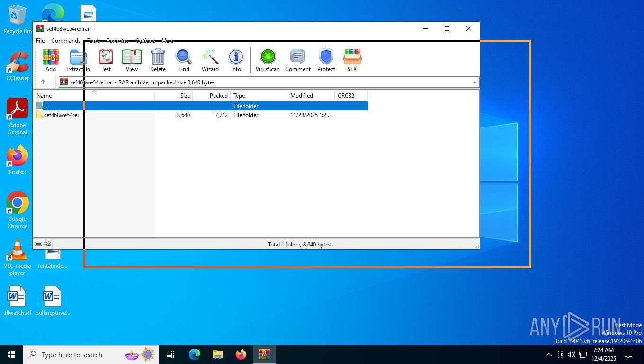Select the sef468we54rer folder row

(x=201, y=115)
